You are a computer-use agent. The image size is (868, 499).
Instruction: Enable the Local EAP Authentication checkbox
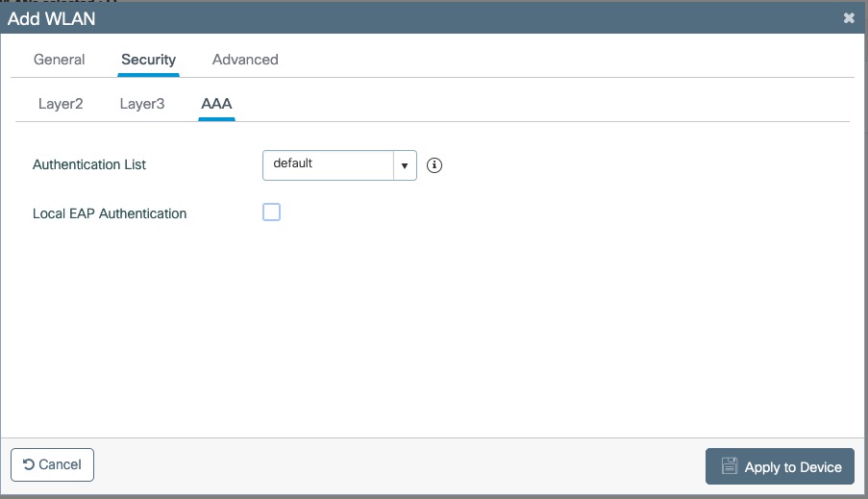pos(271,212)
